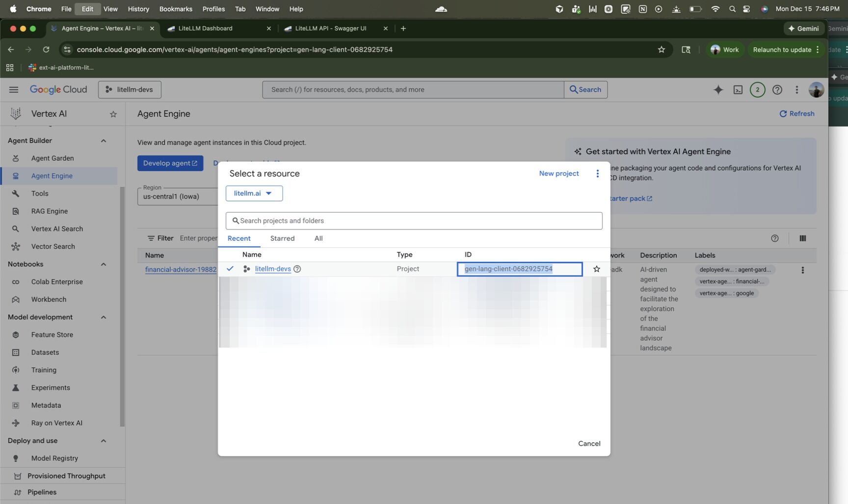Focus the Search projects and folders field
The image size is (848, 504).
tap(414, 221)
